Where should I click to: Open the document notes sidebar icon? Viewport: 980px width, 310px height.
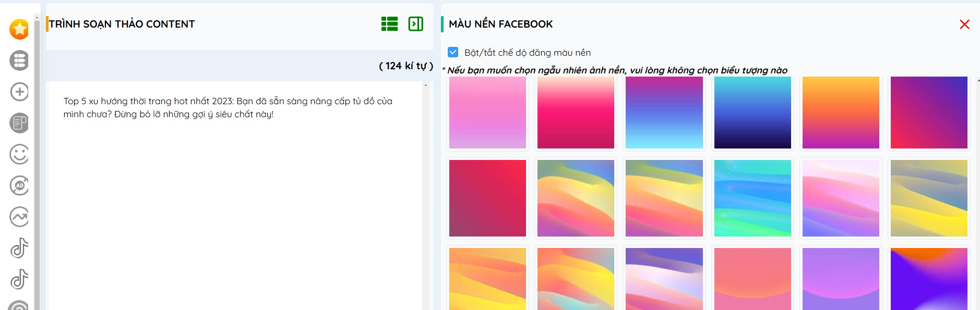[x=19, y=123]
